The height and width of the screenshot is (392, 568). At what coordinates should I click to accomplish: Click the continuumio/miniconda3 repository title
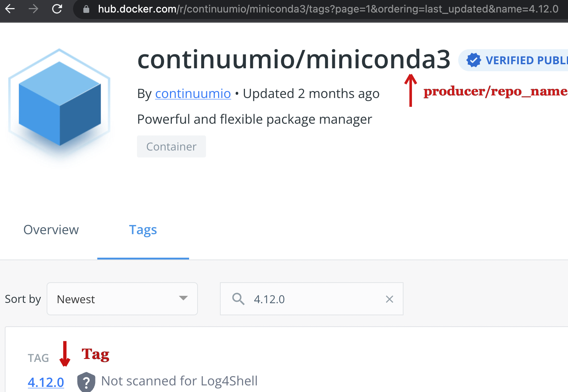293,59
